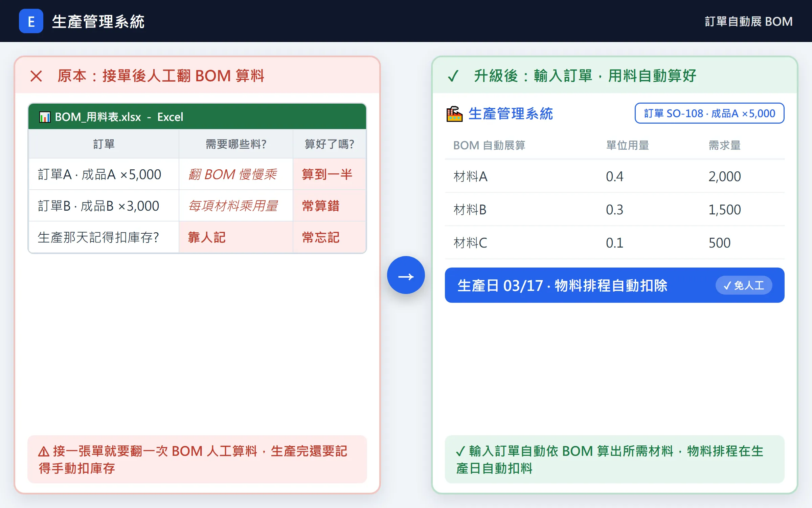Screen dimensions: 812x508
Task: Click unit usage value 0.1
Action: (x=614, y=243)
